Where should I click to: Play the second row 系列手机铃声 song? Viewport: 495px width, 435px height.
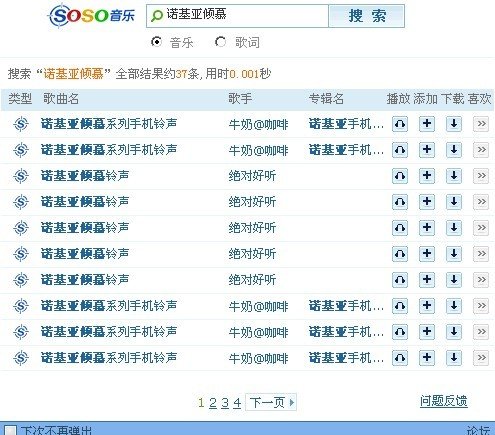[x=400, y=150]
